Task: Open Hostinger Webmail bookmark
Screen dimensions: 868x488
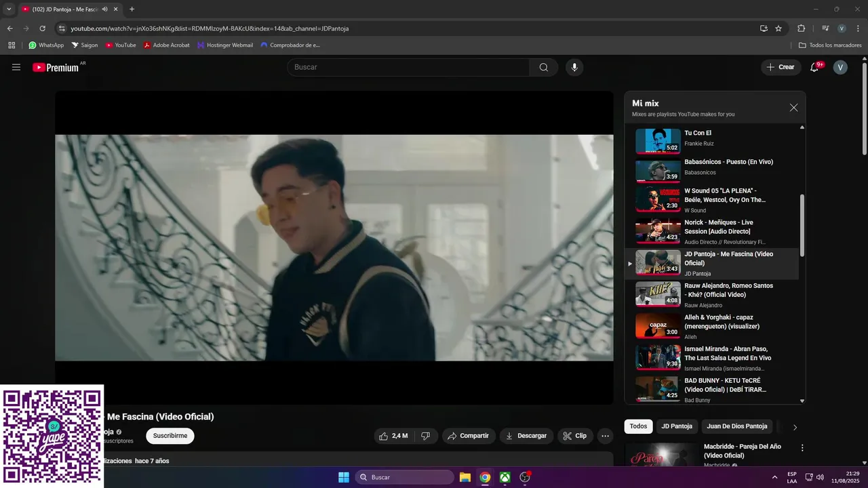Action: click(x=225, y=45)
